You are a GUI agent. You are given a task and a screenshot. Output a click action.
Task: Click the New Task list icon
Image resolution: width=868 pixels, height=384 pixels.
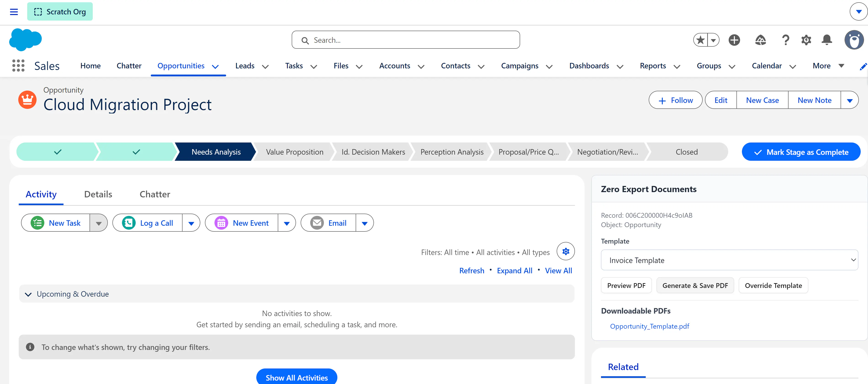point(37,223)
